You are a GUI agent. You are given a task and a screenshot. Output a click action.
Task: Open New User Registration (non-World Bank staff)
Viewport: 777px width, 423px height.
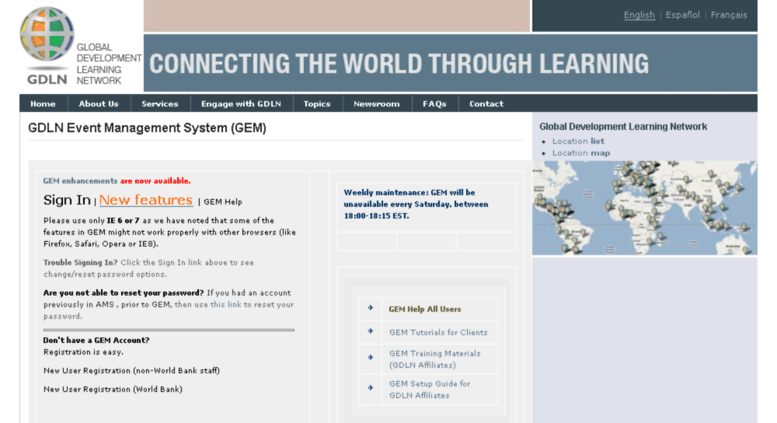tap(131, 370)
